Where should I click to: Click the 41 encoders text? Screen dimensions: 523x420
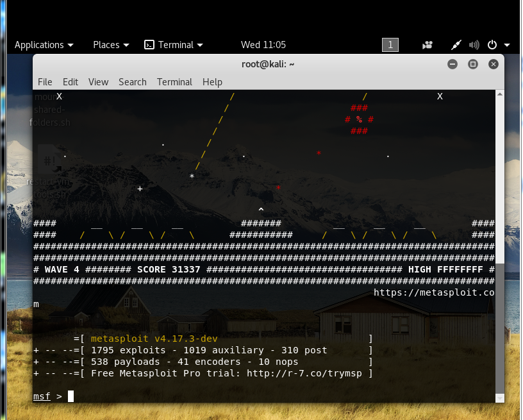209,362
